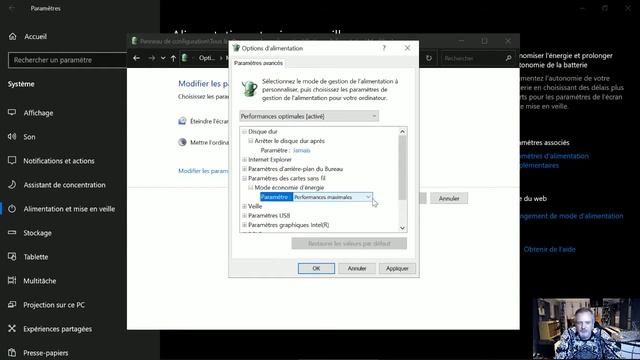Open Tablette settings page

tap(36, 257)
